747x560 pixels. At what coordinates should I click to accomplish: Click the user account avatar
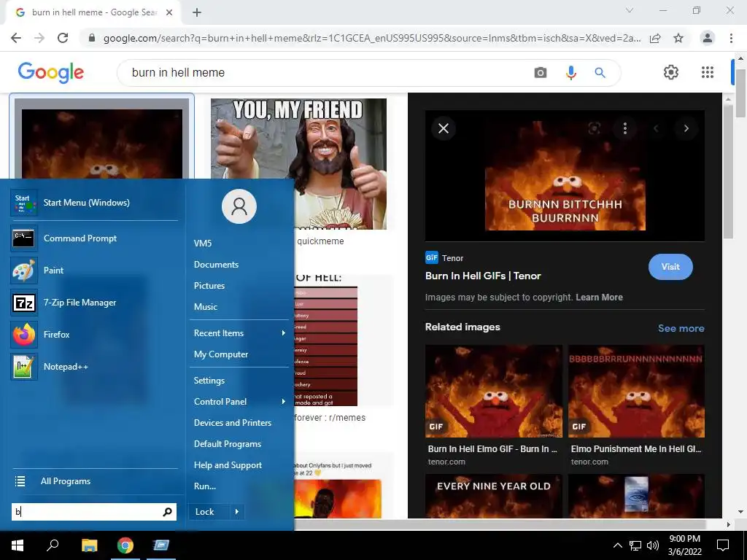pyautogui.click(x=239, y=206)
